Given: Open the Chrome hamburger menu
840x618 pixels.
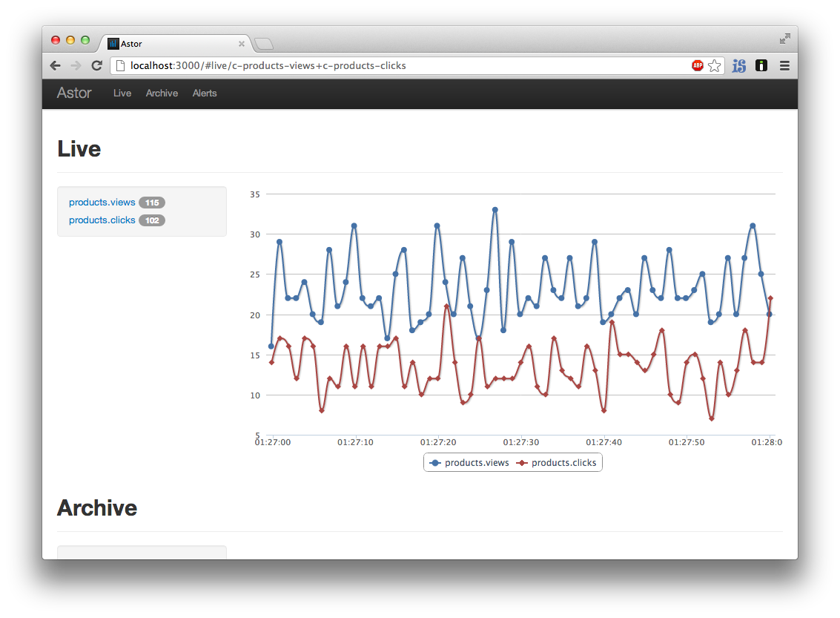Looking at the screenshot, I should click(784, 65).
